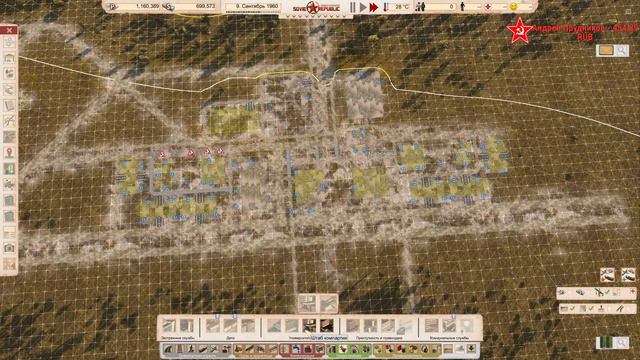Viewport: 640px width, 360px height.
Task: Toggle the checked crossed-tools overlay option
Action: (x=602, y=292)
